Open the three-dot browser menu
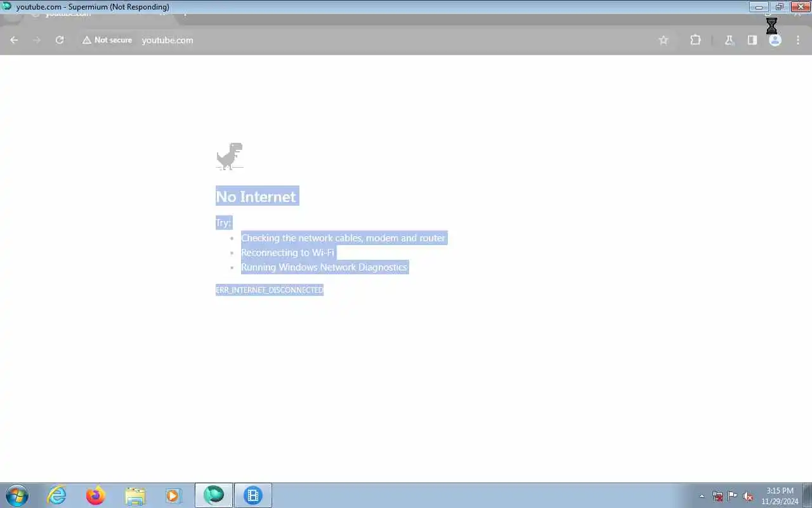The height and width of the screenshot is (508, 812). tap(798, 40)
